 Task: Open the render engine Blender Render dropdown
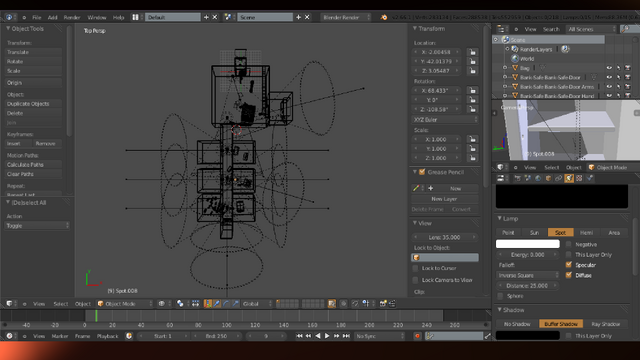(346, 17)
